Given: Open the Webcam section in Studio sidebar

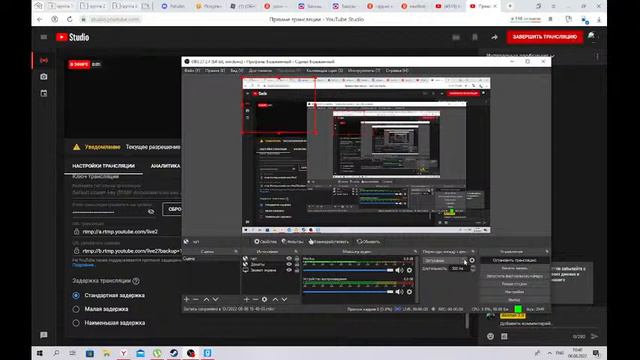Looking at the screenshot, I should tap(44, 77).
